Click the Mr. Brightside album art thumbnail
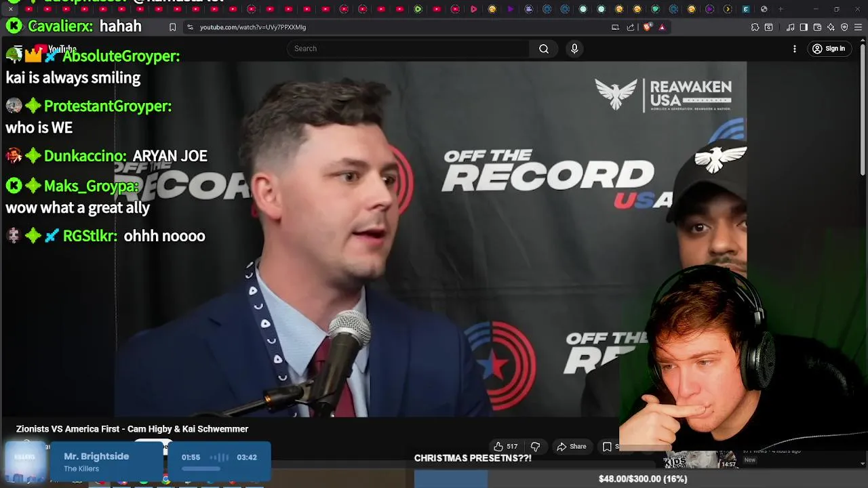Image resolution: width=868 pixels, height=488 pixels. 26,462
